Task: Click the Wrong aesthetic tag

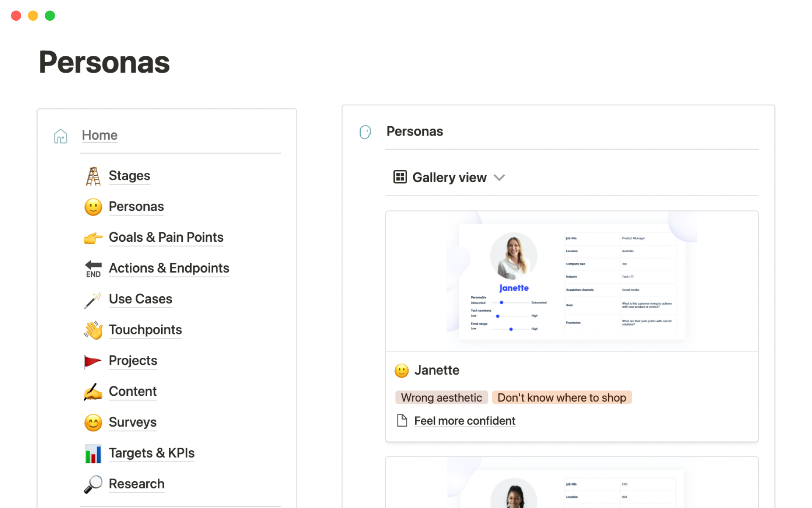Action: coord(441,398)
